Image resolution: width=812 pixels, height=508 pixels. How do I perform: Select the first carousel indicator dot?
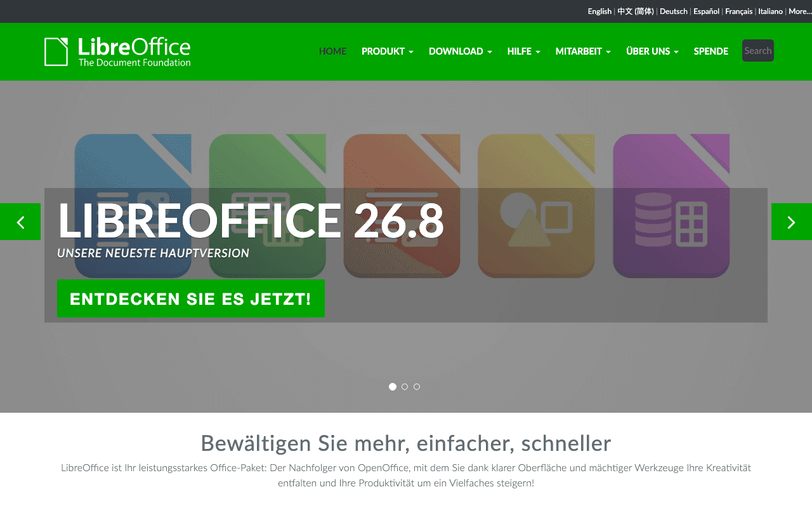393,387
